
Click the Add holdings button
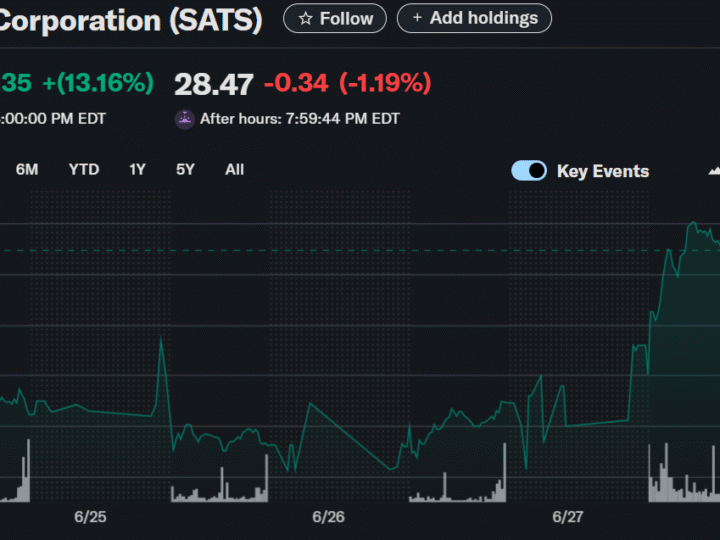[x=474, y=18]
